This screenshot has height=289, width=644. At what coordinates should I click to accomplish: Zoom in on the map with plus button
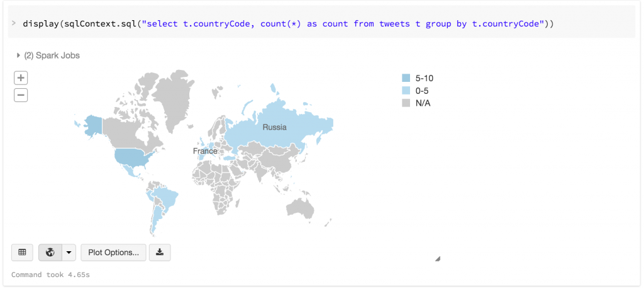tap(21, 78)
